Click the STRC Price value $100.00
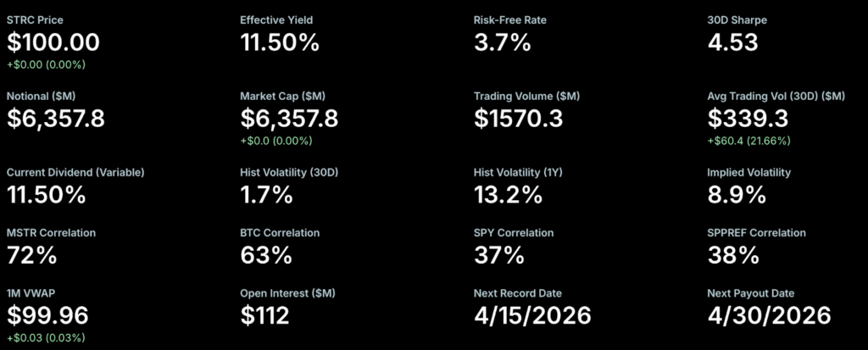Screen dimensions: 868x350 (53, 42)
